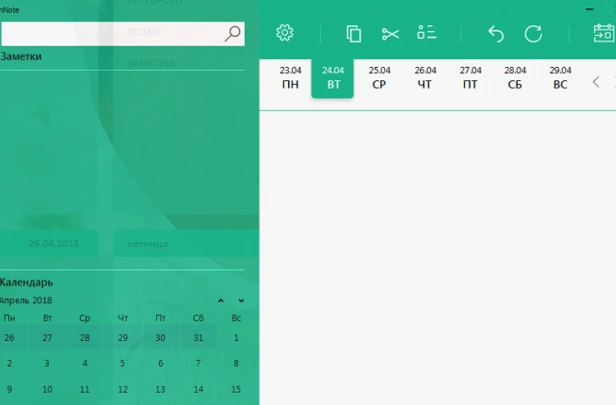616x405 pixels.
Task: Click the checklist icon in toolbar
Action: 427,32
